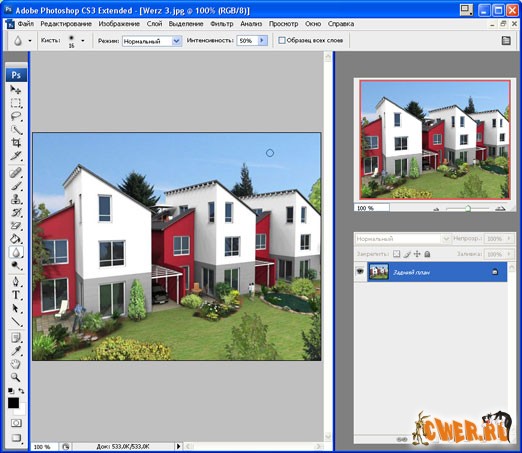The height and width of the screenshot is (453, 522).
Task: Hide the 'Задний план' layer eye
Action: tap(360, 272)
